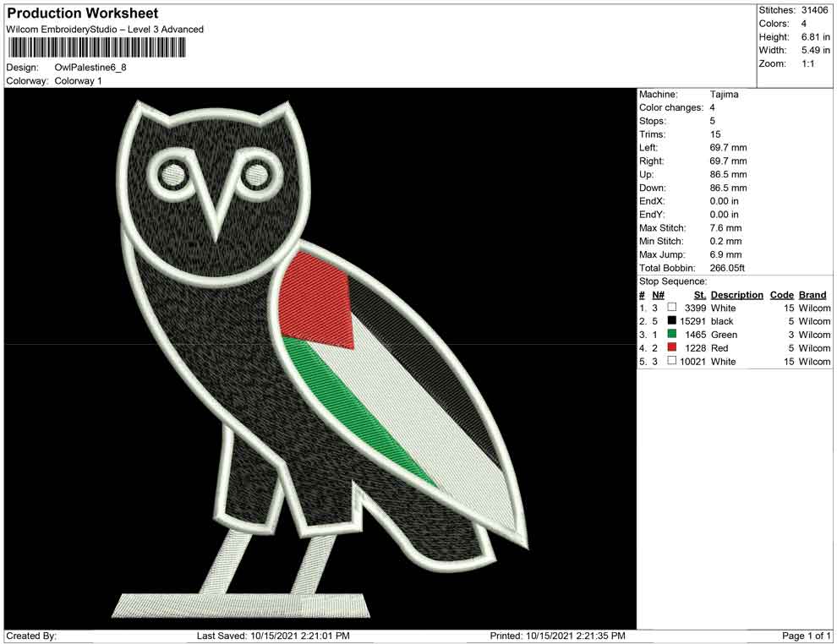
Task: Click the 'Description' column header
Action: (x=736, y=295)
